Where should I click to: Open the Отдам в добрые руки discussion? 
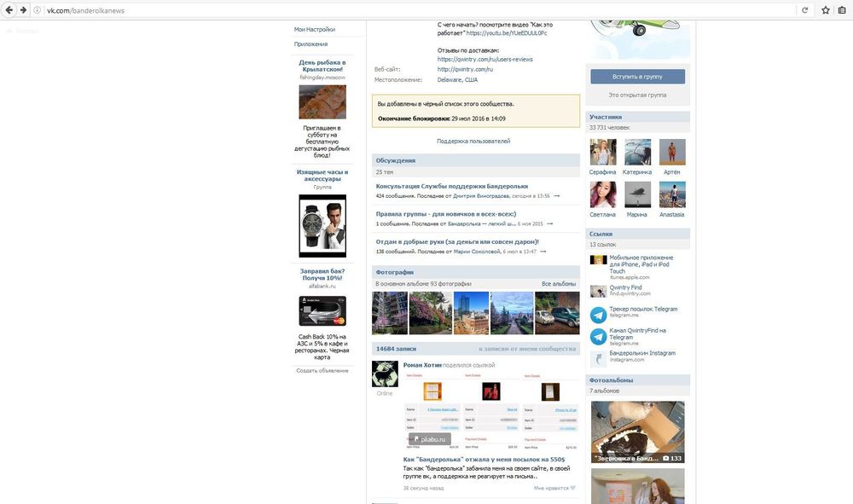(457, 241)
